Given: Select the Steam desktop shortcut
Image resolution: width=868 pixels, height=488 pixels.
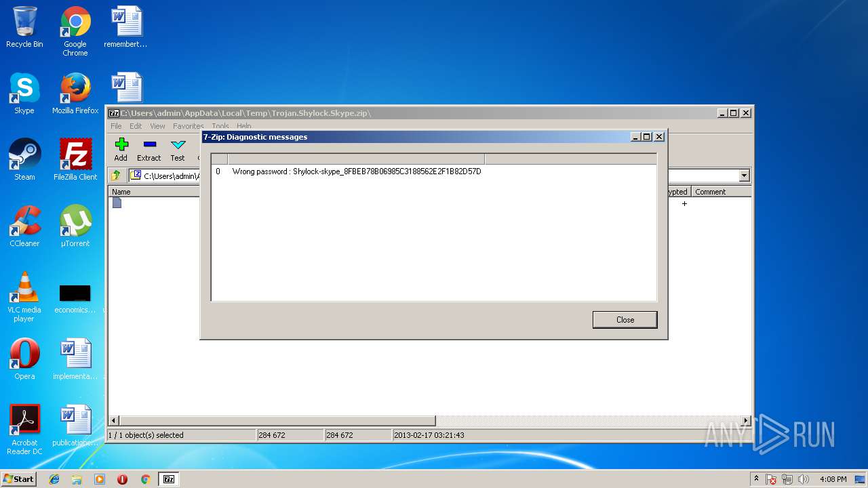Looking at the screenshot, I should (x=24, y=160).
